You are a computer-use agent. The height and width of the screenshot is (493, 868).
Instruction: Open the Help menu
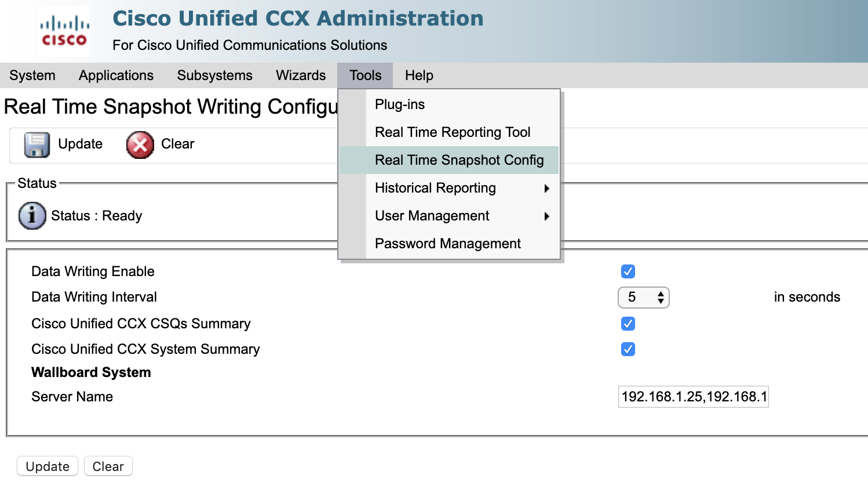point(419,75)
